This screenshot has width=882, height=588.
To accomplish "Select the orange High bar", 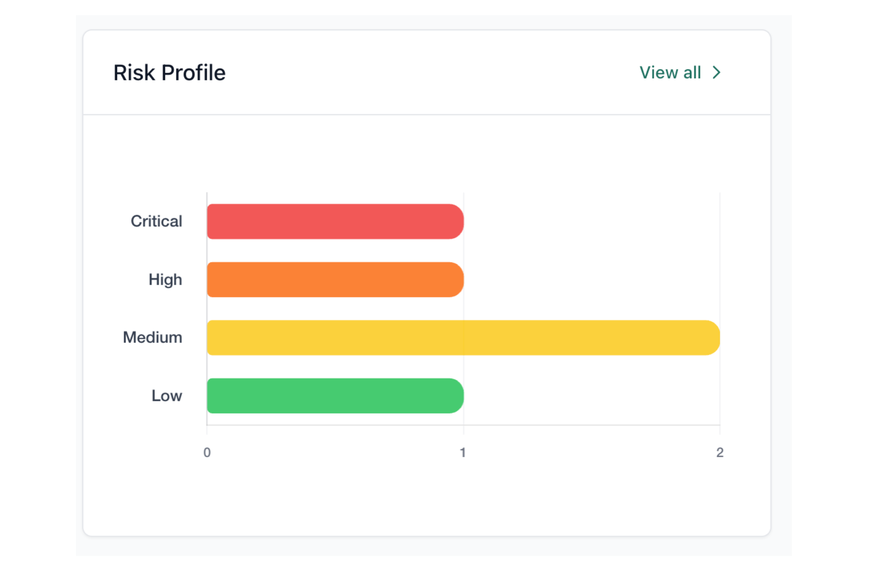I will coord(335,280).
